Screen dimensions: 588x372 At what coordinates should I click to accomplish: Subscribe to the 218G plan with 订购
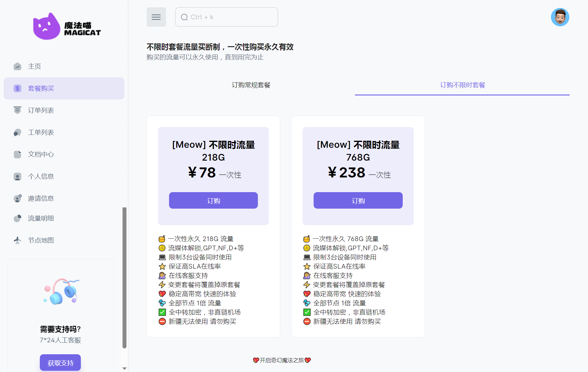[213, 200]
